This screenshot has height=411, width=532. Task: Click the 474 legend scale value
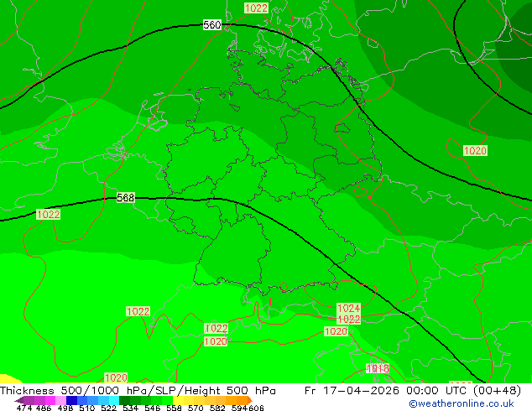coord(24,408)
